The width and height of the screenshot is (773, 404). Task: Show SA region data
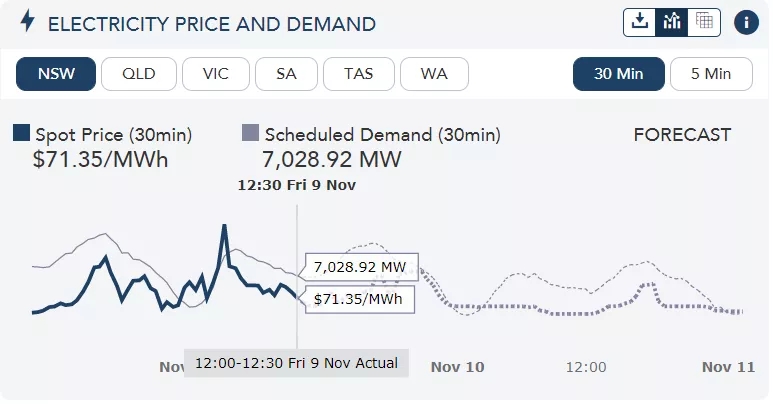coord(286,74)
